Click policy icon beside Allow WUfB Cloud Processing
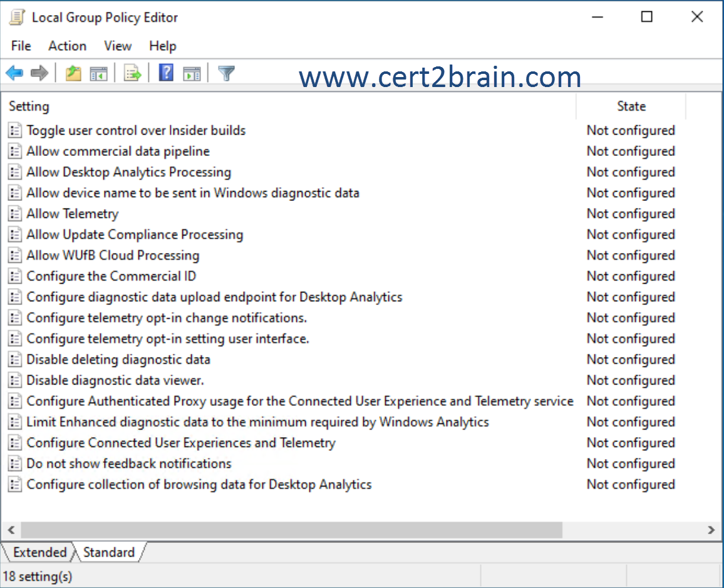 15,255
